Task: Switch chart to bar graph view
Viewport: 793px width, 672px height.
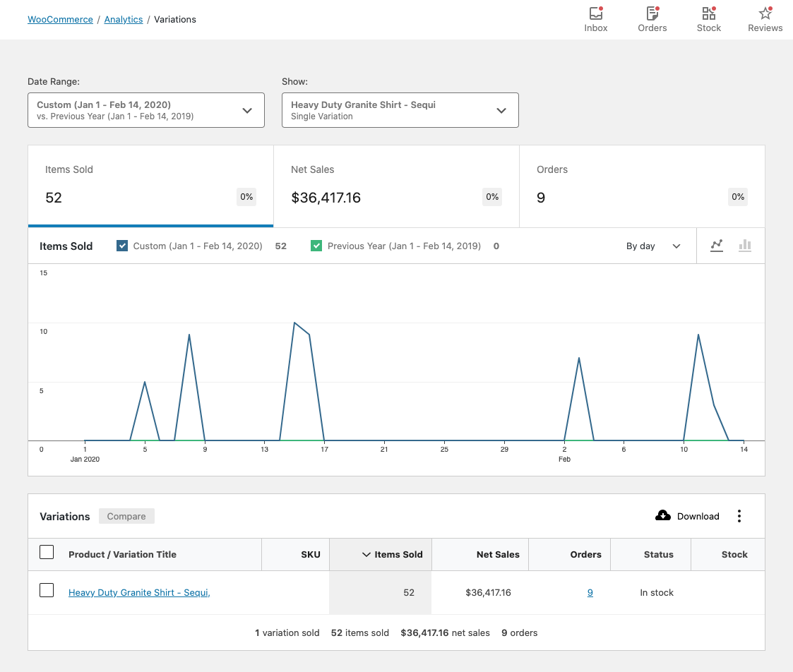Action: (745, 246)
